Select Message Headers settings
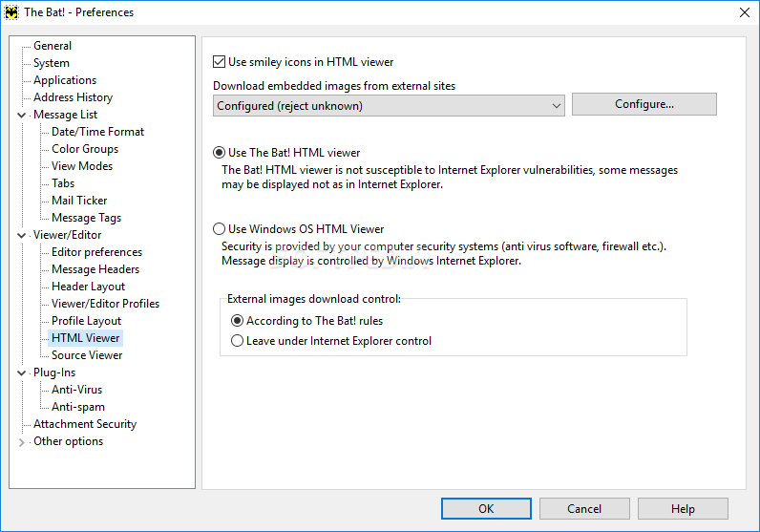 point(95,269)
